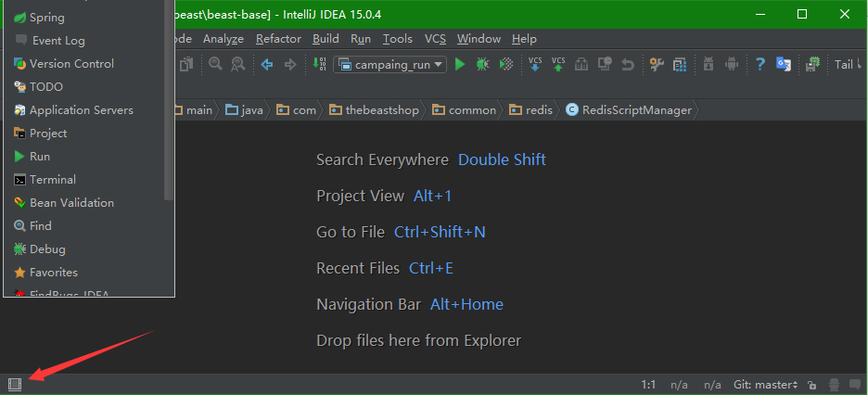Click the thebeastshop breadcrumb package

point(375,110)
